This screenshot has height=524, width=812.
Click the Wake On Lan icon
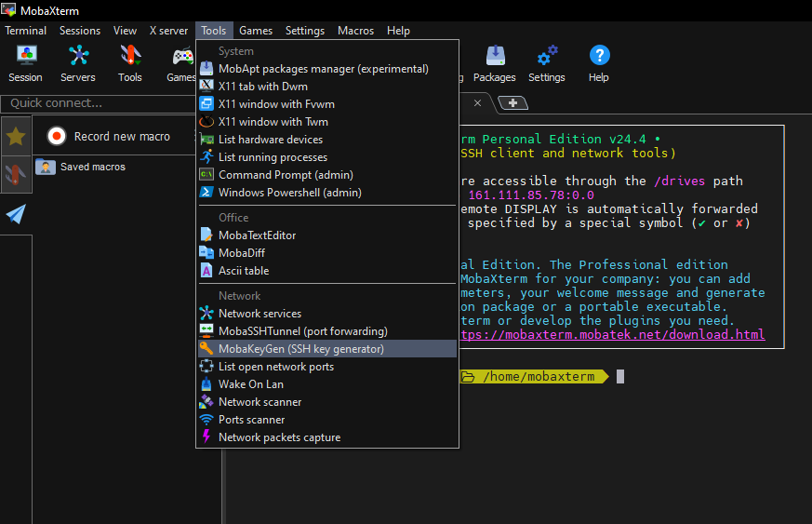[206, 384]
